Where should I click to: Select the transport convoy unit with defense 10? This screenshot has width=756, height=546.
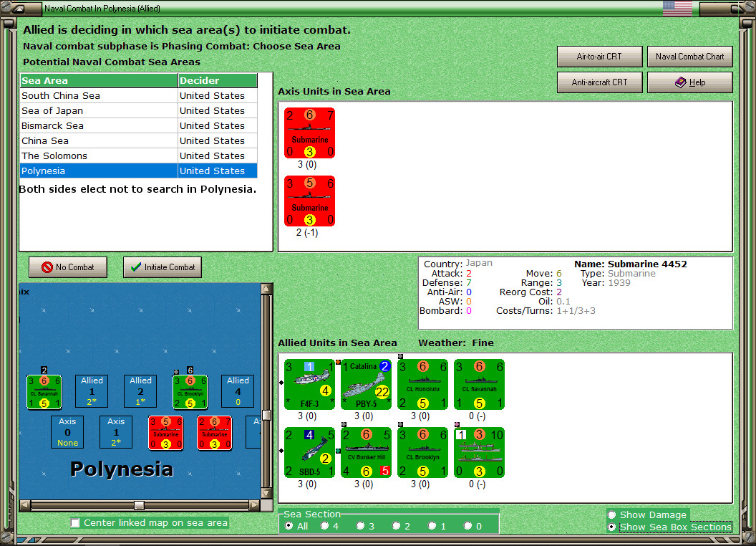479,452
